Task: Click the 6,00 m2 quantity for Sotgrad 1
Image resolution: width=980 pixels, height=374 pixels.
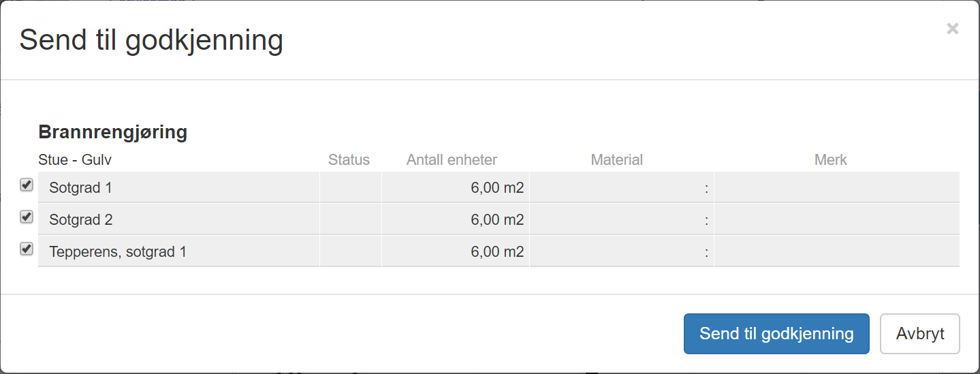Action: [496, 187]
